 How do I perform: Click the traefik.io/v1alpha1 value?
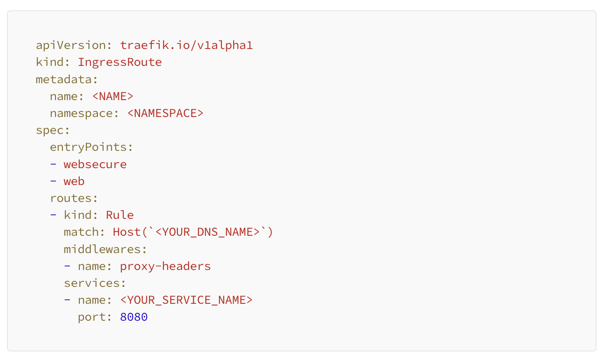point(186,45)
